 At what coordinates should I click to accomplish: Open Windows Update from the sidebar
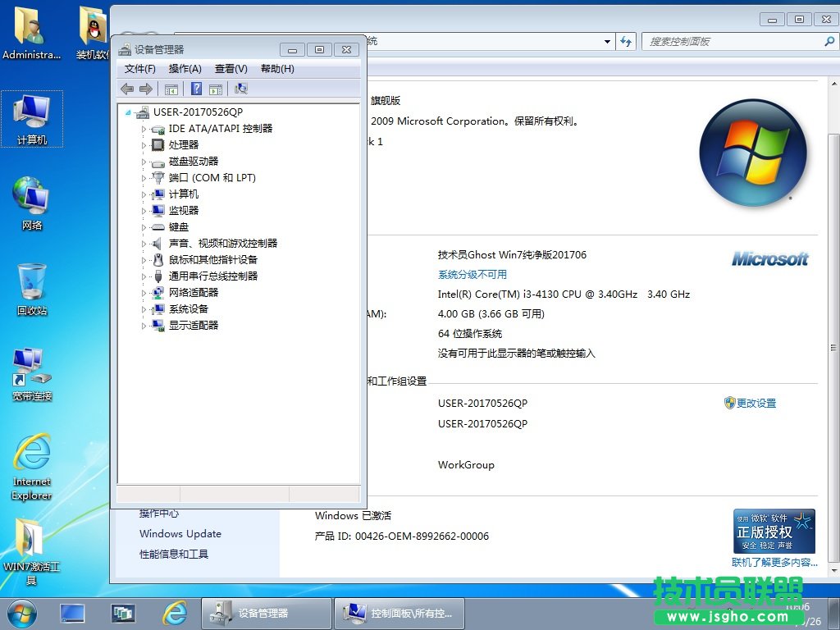(180, 533)
